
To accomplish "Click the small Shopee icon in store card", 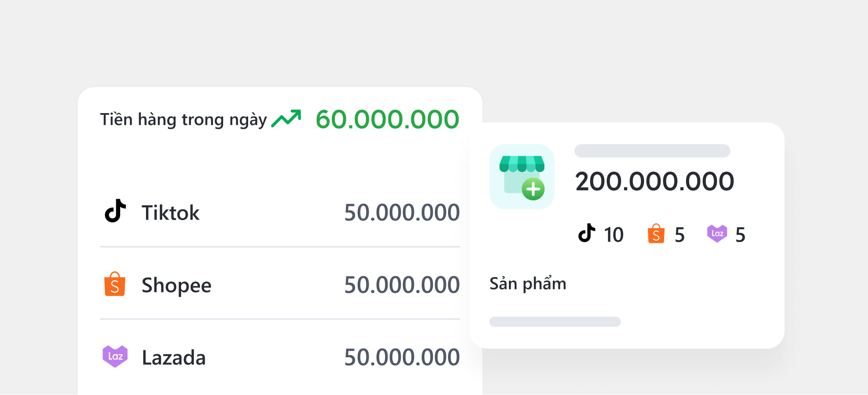I will (x=656, y=234).
